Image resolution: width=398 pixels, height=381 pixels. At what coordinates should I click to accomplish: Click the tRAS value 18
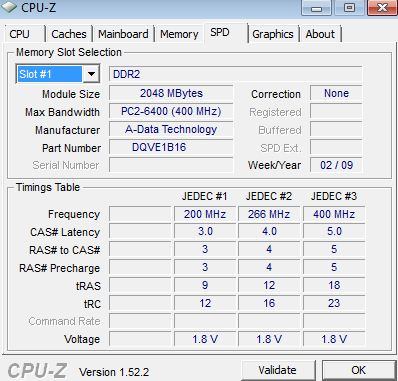pyautogui.click(x=334, y=285)
